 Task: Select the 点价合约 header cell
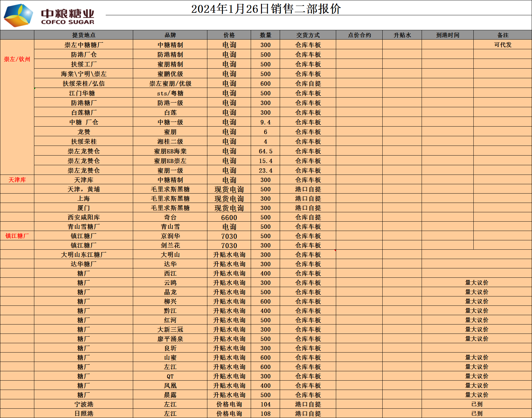coord(359,35)
